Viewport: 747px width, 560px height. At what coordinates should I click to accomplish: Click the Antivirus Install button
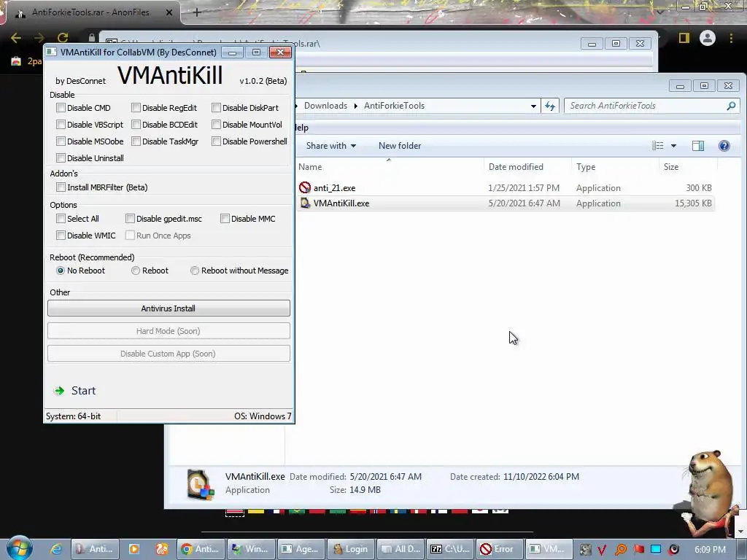(169, 308)
